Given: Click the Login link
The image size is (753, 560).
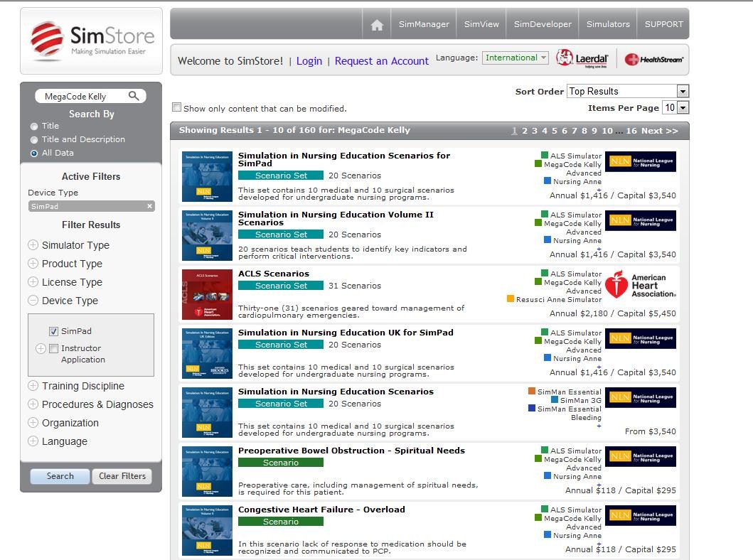Looking at the screenshot, I should pos(309,61).
